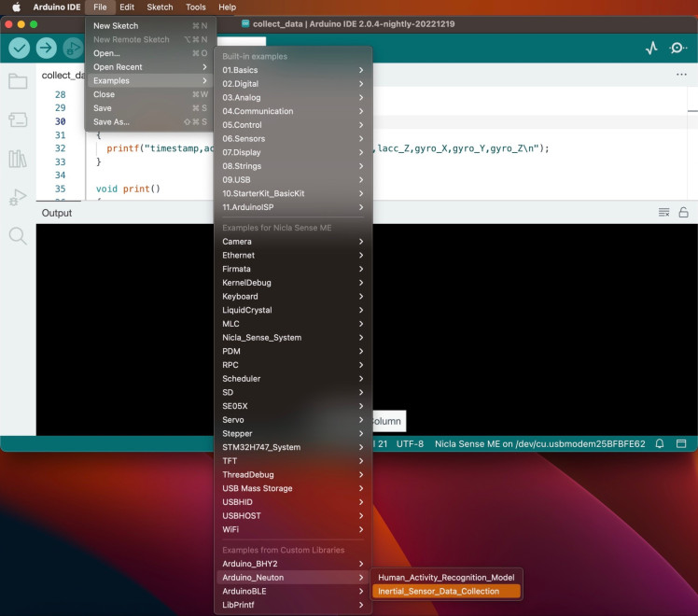Viewport: 698px width, 616px height.
Task: Open the Sketch menu in menu bar
Action: tap(160, 7)
